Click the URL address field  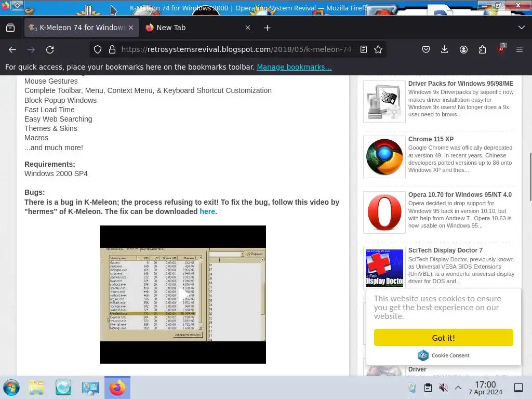236,49
